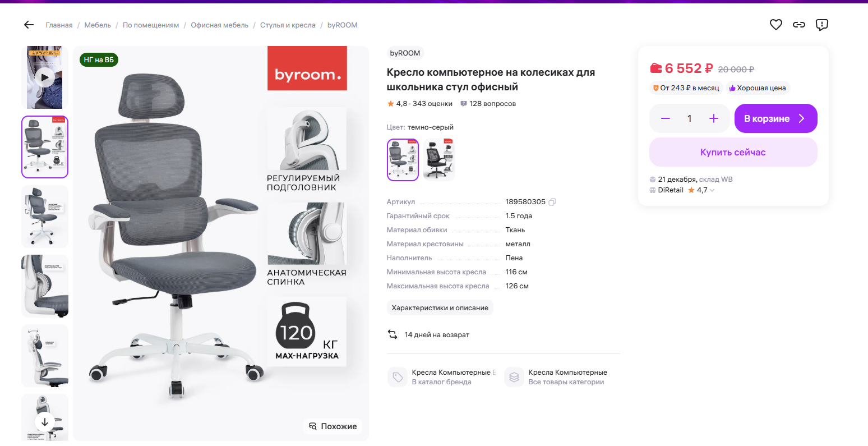Choose the black chair color variant
The image size is (868, 446).
[x=438, y=160]
